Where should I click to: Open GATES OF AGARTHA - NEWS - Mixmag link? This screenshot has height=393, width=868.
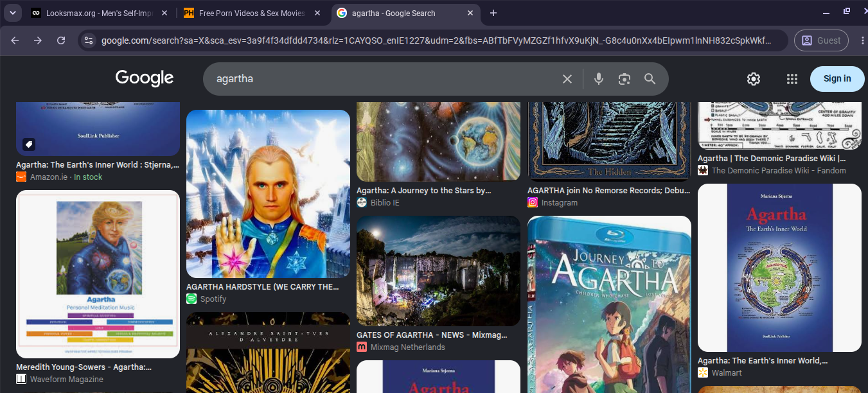432,335
